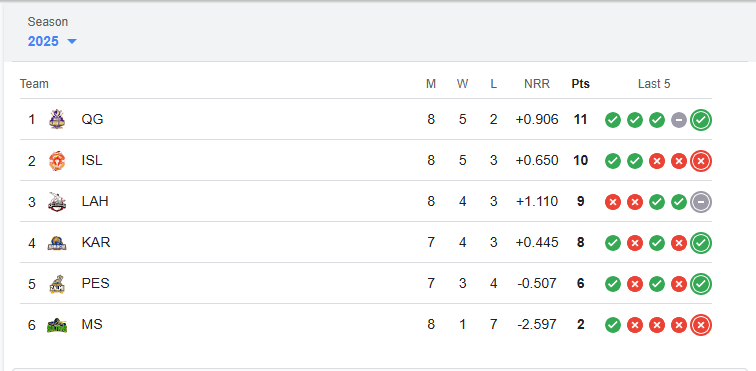Click the QG team logo

click(57, 119)
